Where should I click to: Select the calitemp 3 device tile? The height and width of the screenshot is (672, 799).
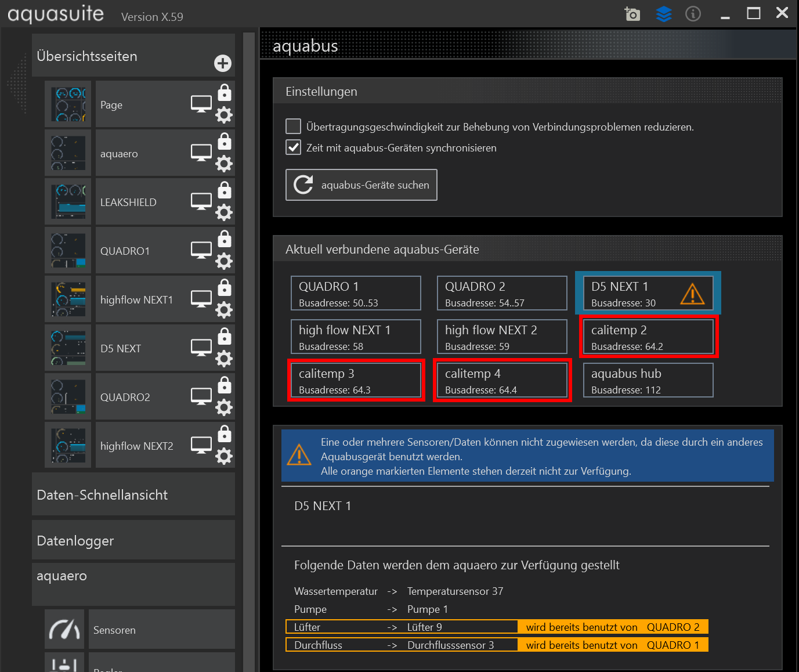[356, 381]
